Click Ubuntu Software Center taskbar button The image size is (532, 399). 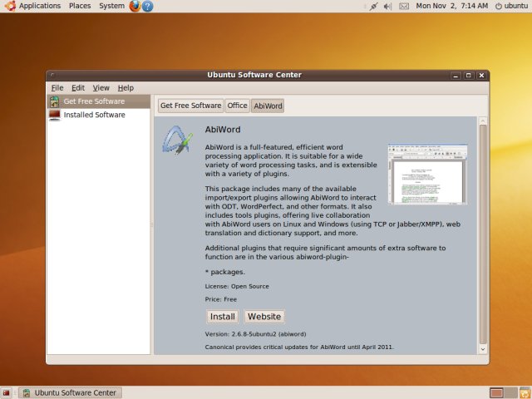coord(70,393)
